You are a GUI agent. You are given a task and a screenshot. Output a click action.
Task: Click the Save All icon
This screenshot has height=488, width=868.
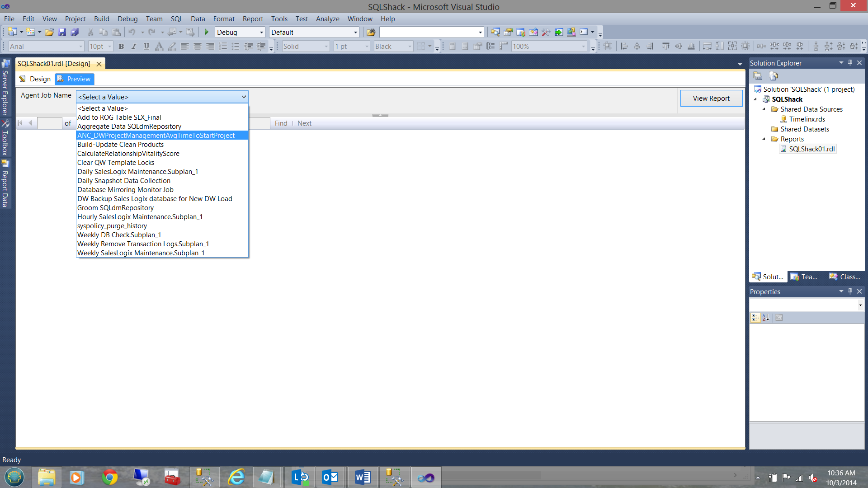[75, 33]
